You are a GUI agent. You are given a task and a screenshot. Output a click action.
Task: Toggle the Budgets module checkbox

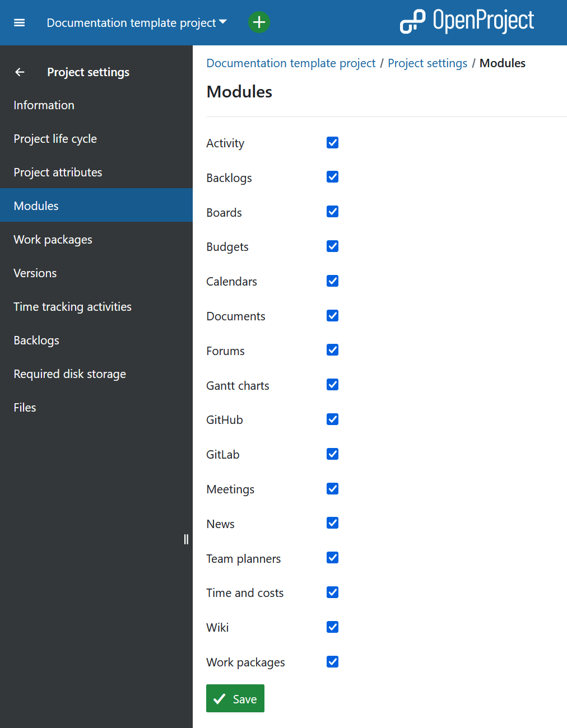coord(333,246)
